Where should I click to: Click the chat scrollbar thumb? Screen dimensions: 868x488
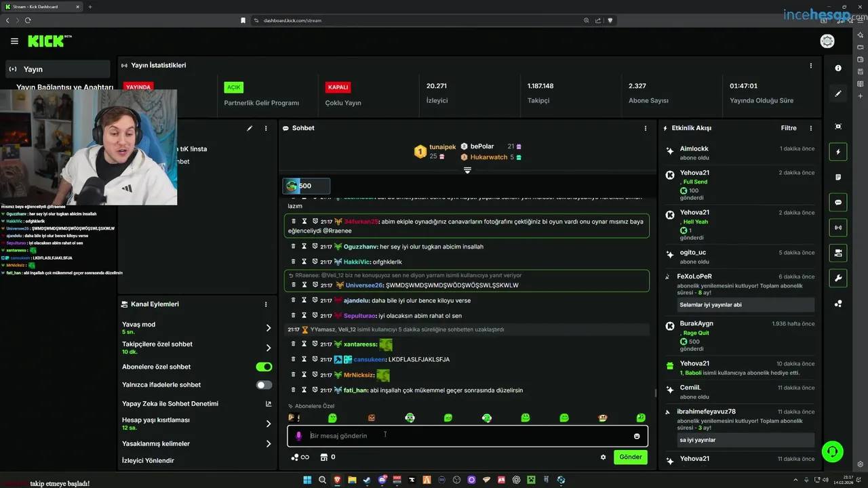coord(655,392)
